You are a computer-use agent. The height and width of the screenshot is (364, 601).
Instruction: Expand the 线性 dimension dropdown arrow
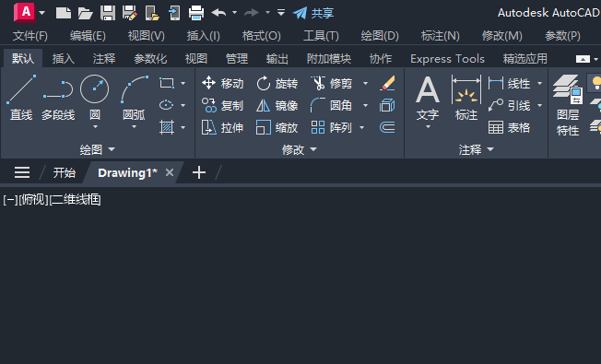[x=539, y=83]
